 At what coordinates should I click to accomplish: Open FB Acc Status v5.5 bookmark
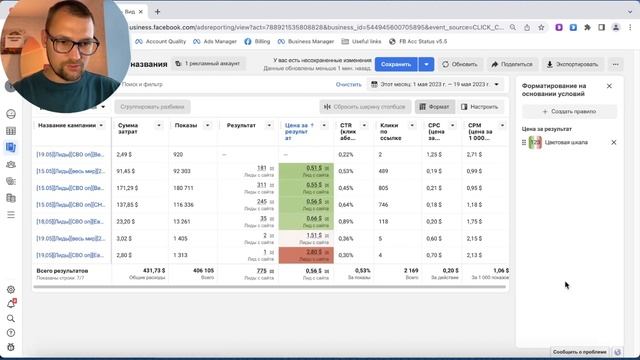418,42
